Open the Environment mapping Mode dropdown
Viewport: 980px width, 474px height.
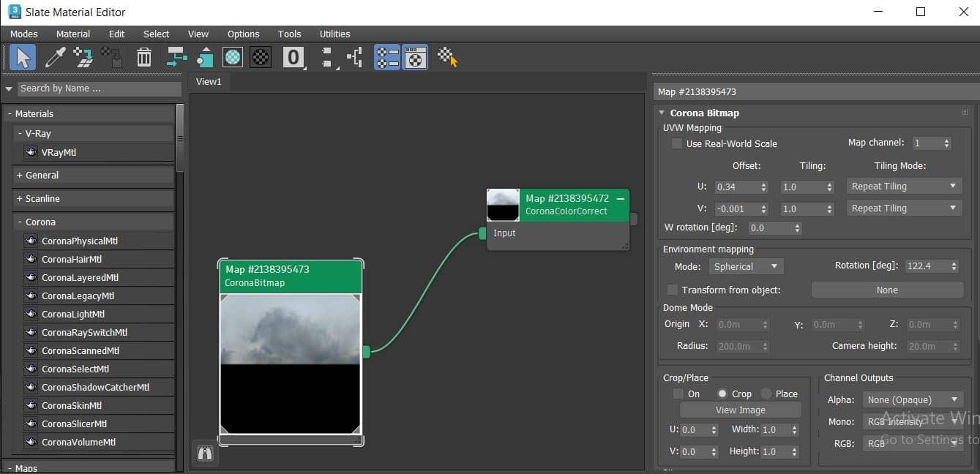[x=746, y=266]
